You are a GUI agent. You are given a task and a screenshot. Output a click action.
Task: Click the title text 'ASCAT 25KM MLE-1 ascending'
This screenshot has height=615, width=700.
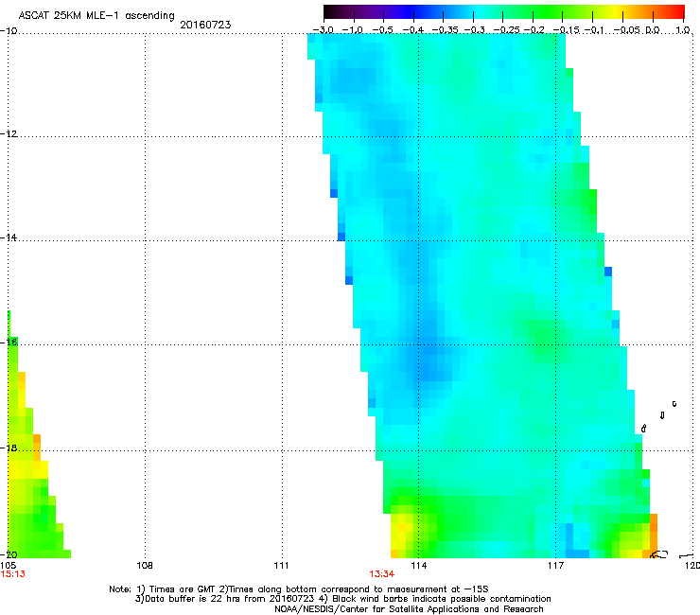(x=96, y=15)
